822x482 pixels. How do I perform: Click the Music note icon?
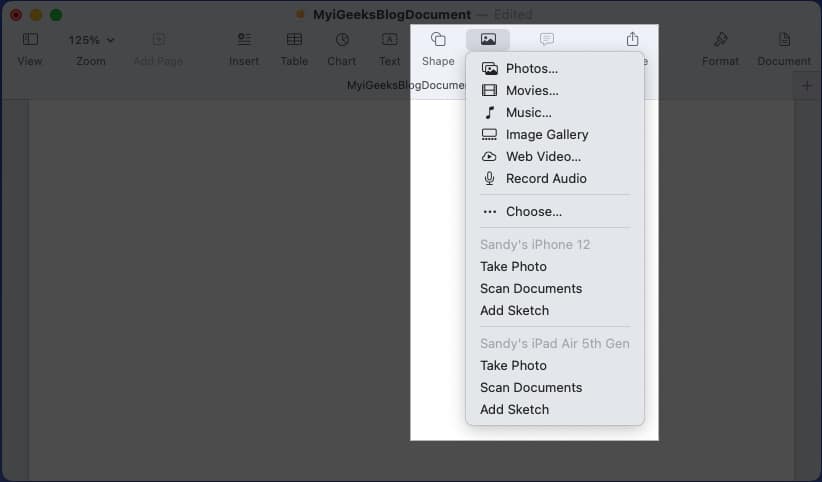click(x=490, y=113)
